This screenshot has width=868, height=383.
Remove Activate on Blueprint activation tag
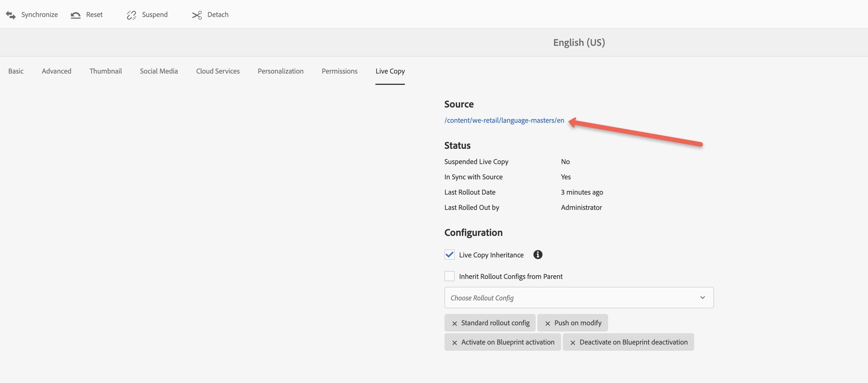click(x=455, y=343)
